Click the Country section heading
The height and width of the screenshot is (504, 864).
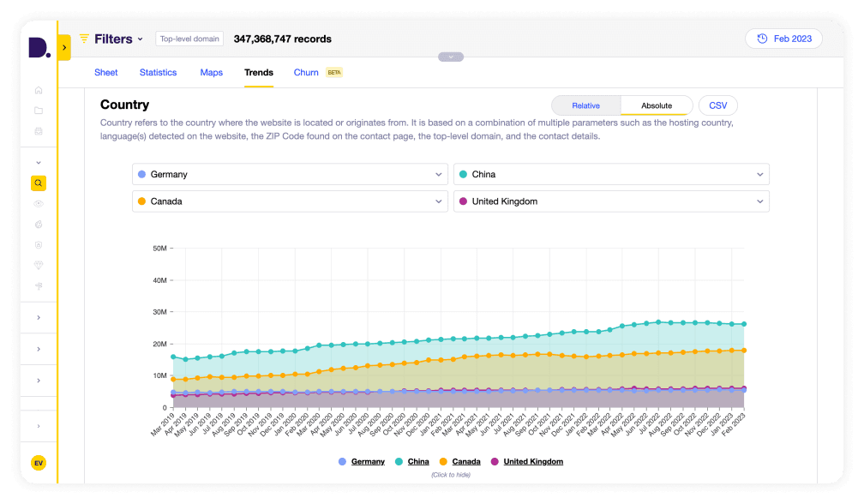point(124,105)
